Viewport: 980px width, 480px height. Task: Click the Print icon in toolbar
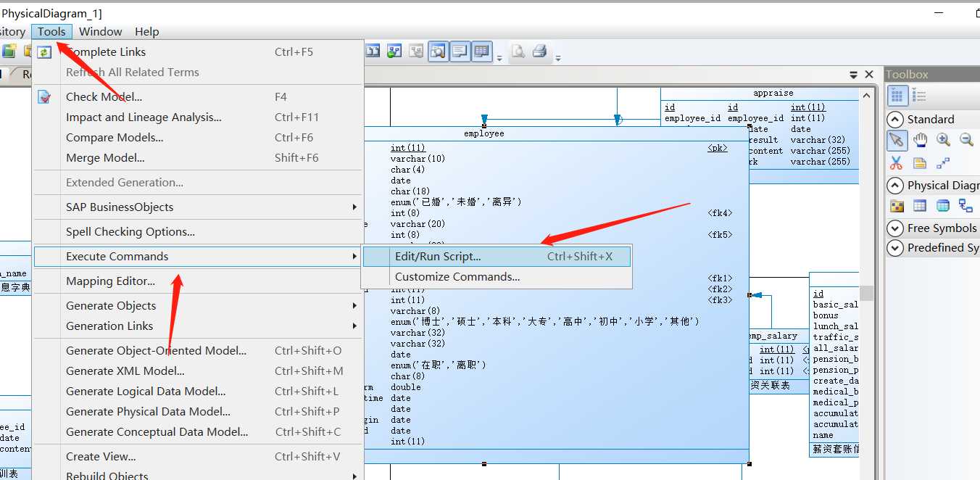[539, 51]
